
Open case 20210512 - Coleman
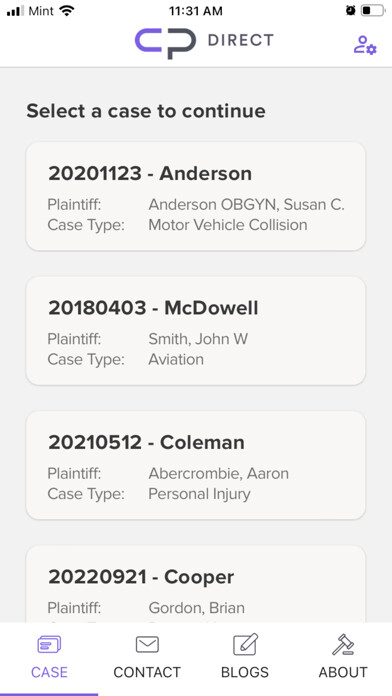(x=196, y=465)
